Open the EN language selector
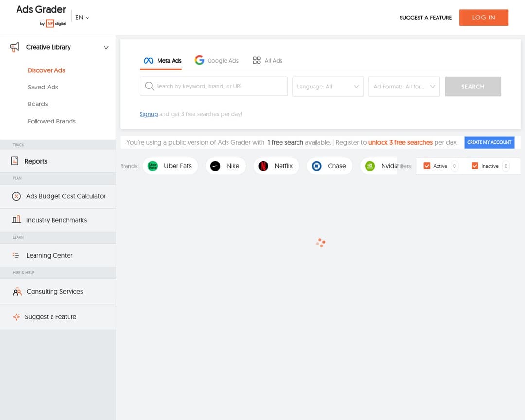The height and width of the screenshot is (420, 525). tap(82, 17)
